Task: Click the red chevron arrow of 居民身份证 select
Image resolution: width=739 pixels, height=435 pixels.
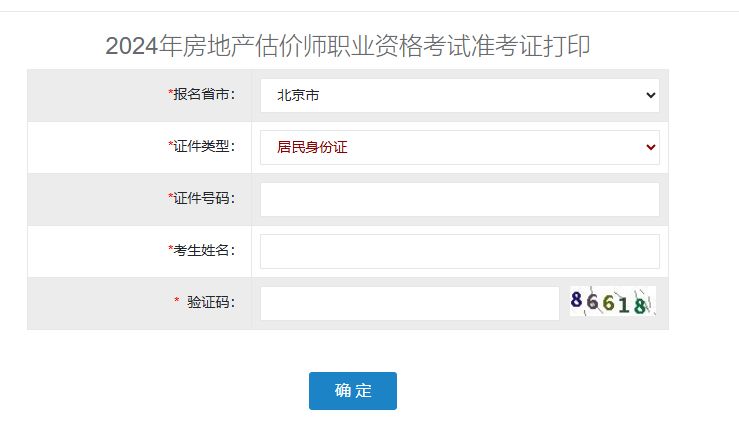Action: click(650, 148)
